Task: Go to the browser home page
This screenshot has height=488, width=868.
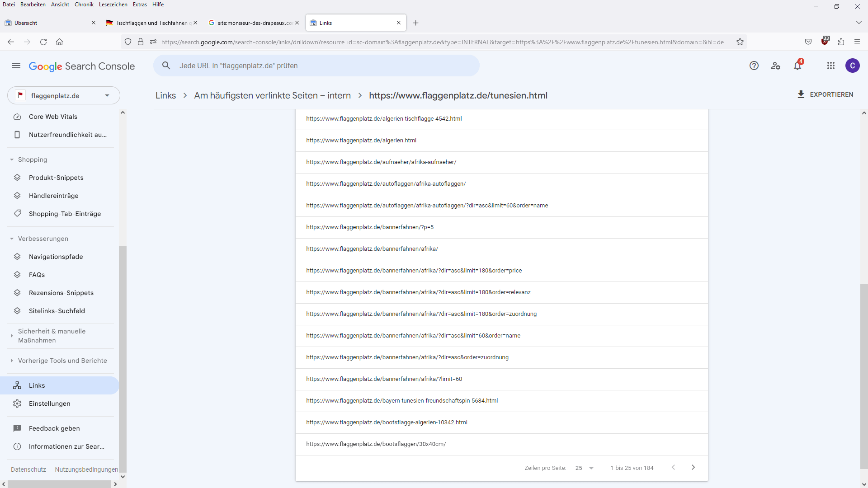Action: [x=59, y=42]
